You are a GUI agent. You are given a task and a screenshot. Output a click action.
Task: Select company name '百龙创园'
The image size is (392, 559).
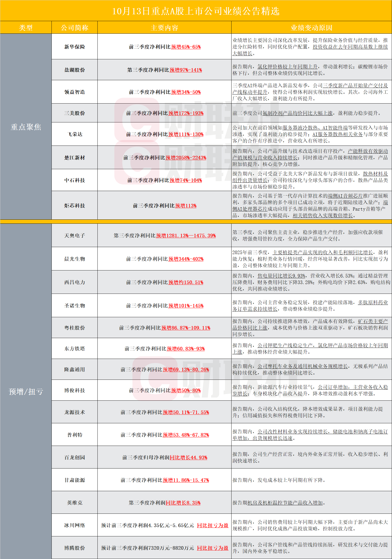[x=75, y=457]
